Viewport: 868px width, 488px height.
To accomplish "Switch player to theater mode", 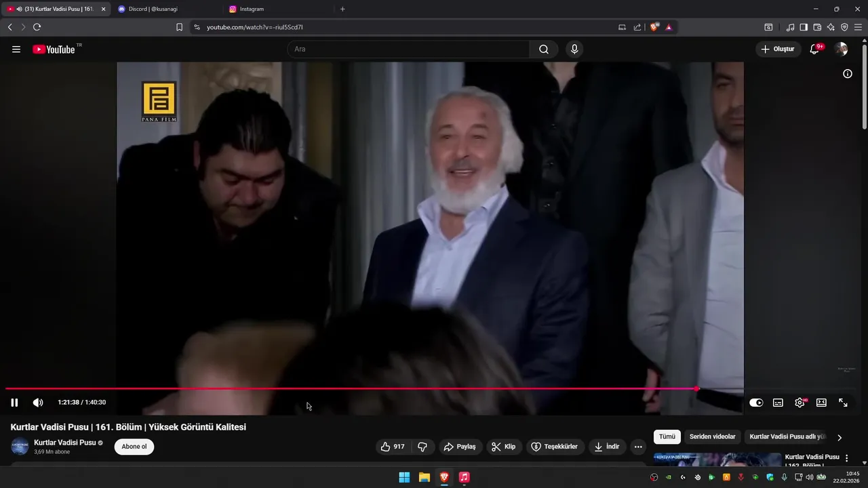I will coord(821,403).
